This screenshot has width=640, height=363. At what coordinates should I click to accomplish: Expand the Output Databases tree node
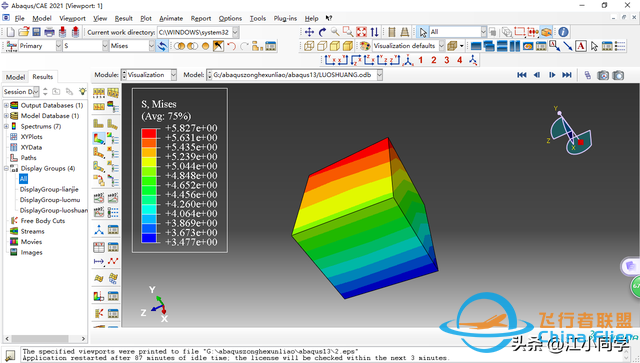point(6,105)
